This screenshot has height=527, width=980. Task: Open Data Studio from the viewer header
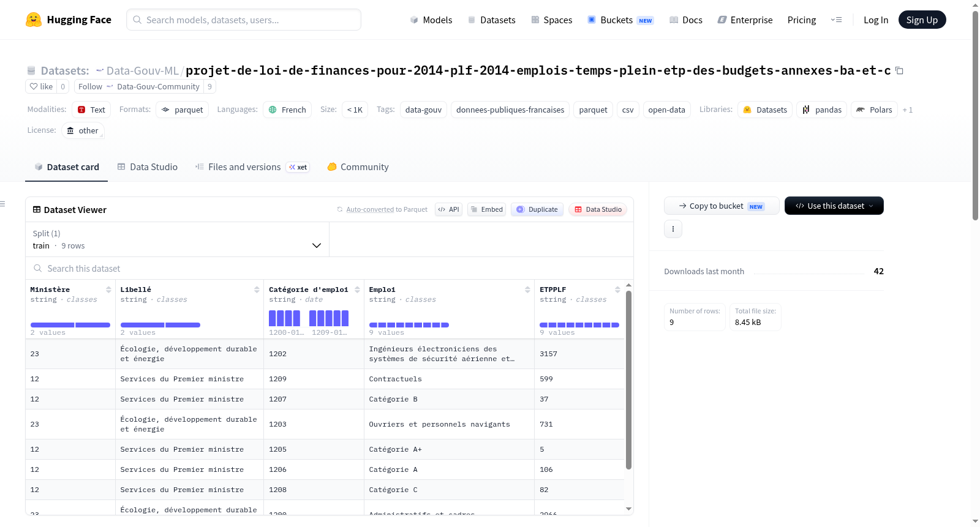[x=598, y=209]
